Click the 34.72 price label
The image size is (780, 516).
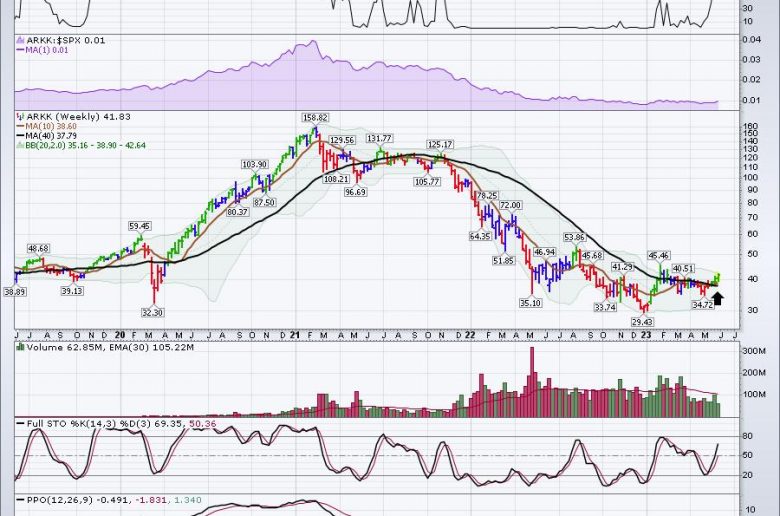[x=702, y=305]
